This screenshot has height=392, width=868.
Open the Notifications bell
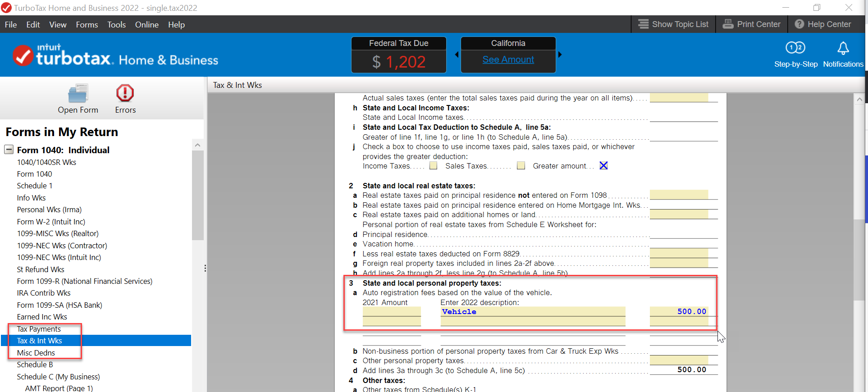point(843,48)
